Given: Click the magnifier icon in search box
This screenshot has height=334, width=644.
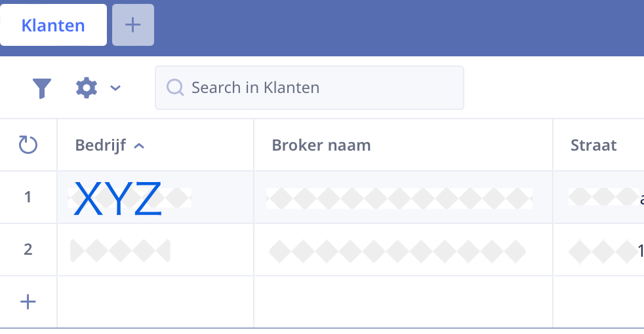Looking at the screenshot, I should point(175,87).
